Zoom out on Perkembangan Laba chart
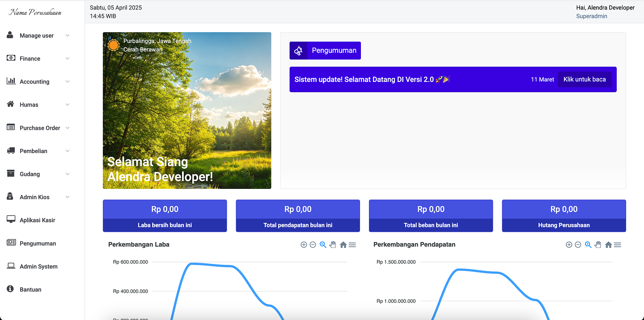The image size is (644, 320). coord(313,245)
